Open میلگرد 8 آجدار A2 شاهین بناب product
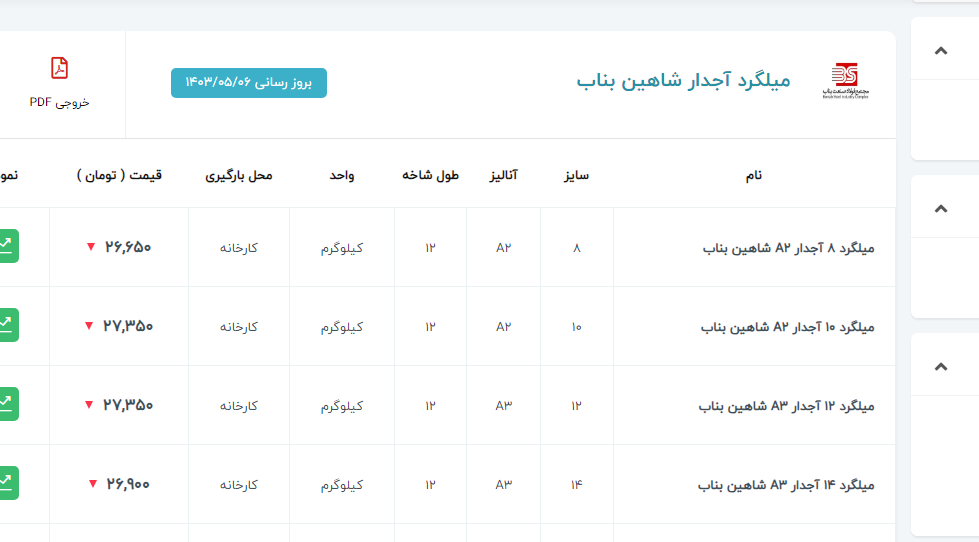The height and width of the screenshot is (542, 979). tap(788, 248)
